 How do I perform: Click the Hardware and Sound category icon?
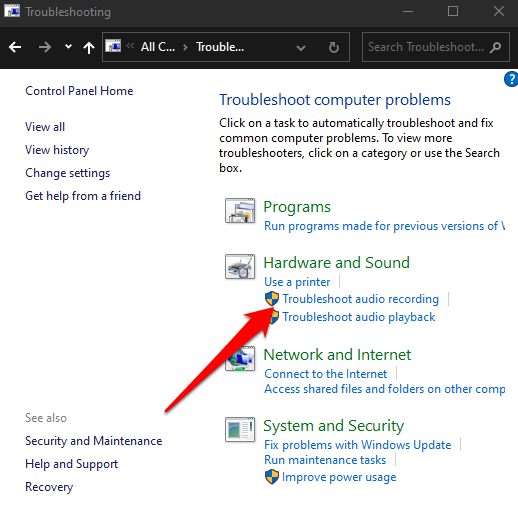pos(240,266)
